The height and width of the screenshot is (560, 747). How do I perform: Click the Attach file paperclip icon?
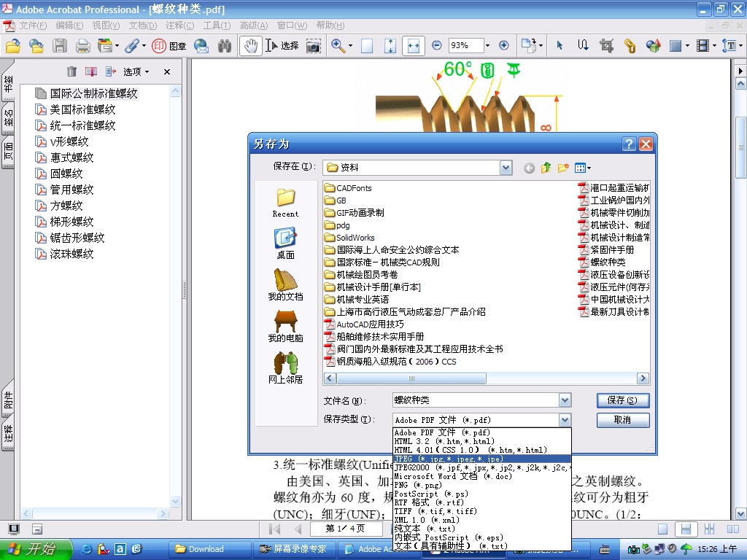[x=132, y=46]
